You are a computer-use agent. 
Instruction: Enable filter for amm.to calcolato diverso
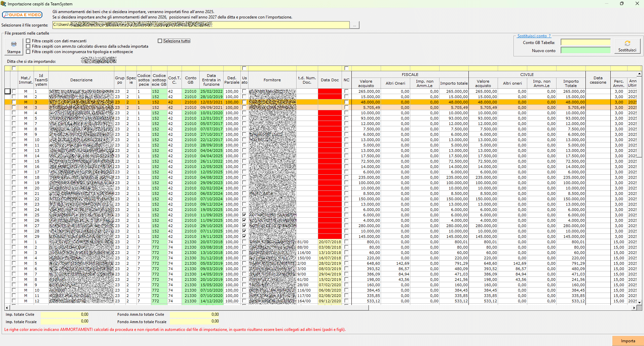pos(28,46)
